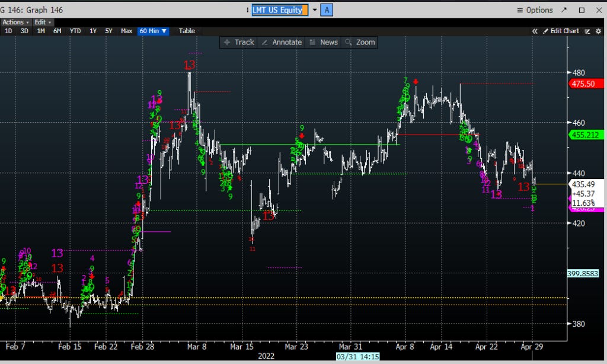The width and height of the screenshot is (607, 364).
Task: Click the 03/31 14:15 date marker
Action: point(357,356)
